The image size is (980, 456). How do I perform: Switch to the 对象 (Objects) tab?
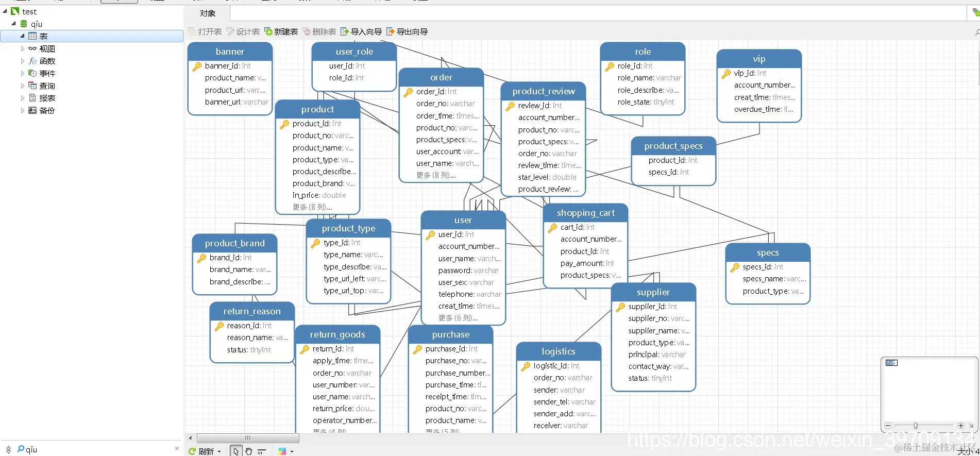[208, 13]
